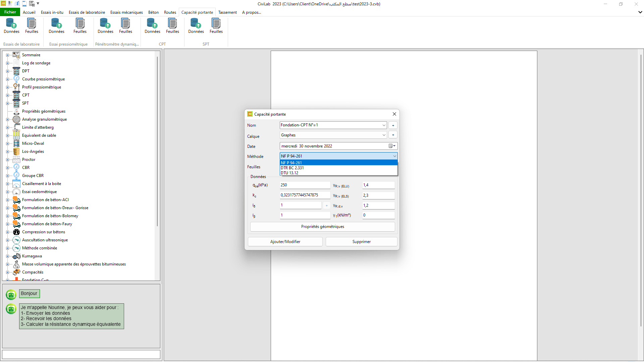Expand the DPT tree node
Image resolution: width=644 pixels, height=362 pixels.
(7, 71)
